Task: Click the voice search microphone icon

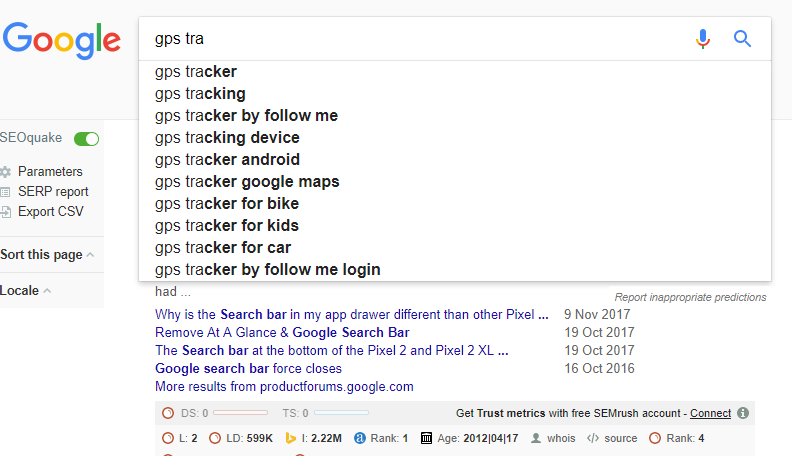Action: (703, 39)
